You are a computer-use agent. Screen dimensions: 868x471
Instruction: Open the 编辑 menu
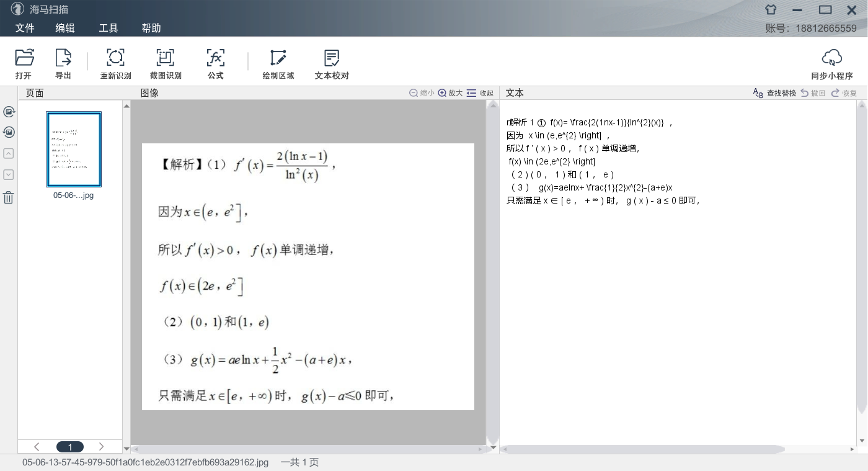coord(65,28)
